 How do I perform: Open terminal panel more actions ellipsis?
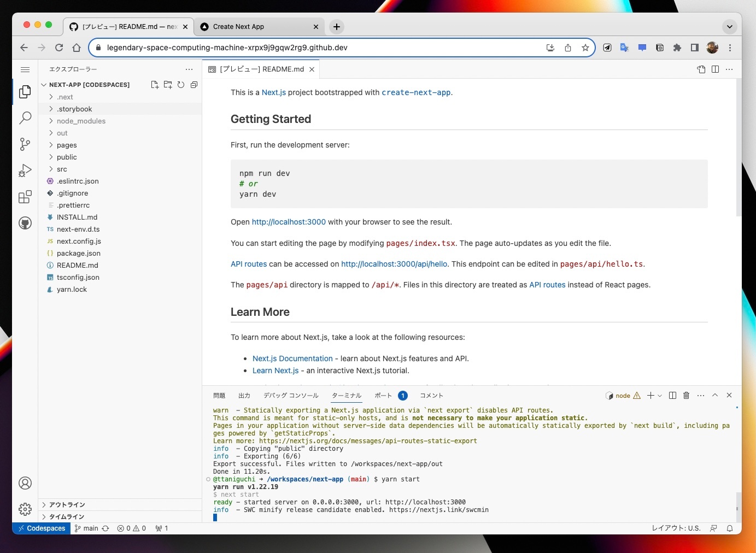[x=701, y=396]
